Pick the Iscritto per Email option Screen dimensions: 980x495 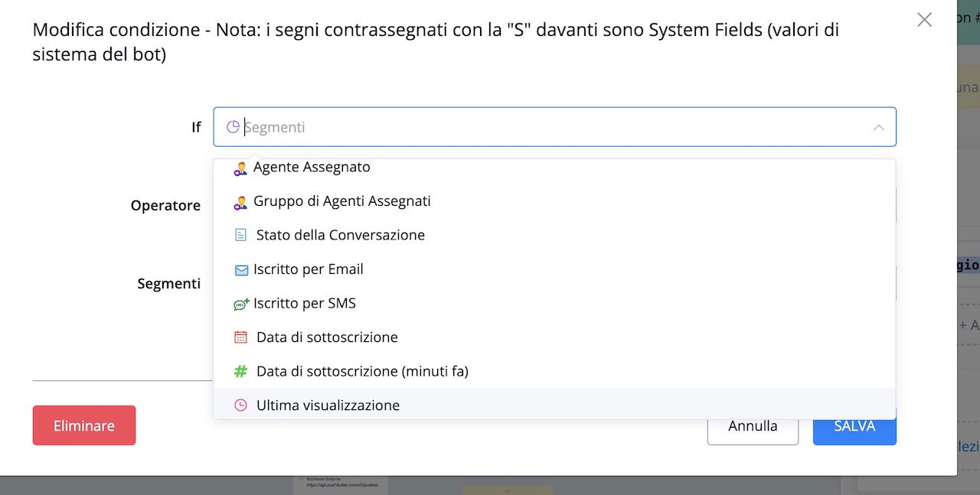point(308,269)
